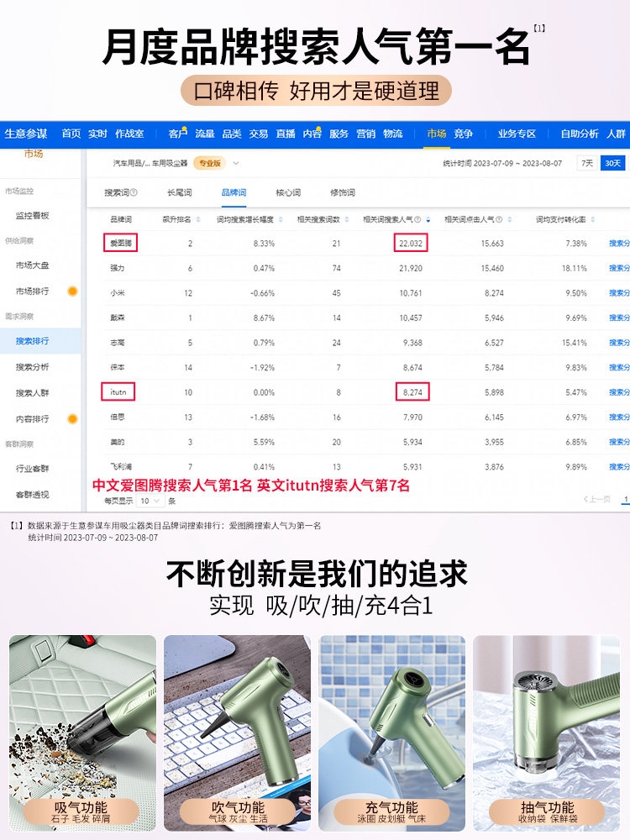The image size is (630, 840).
Task: Open 市场排行 in the sidebar
Action: coord(32,291)
